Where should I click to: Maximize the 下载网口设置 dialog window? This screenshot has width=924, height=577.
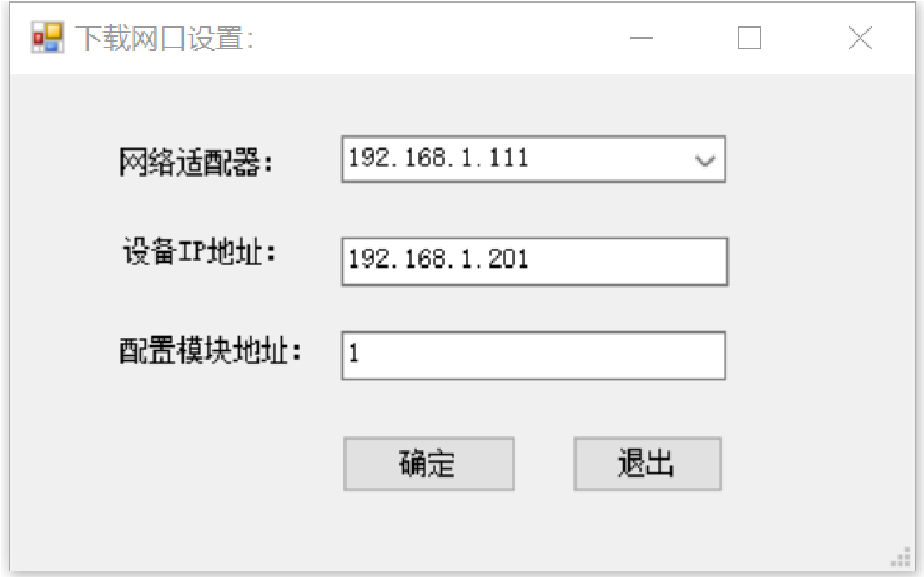[749, 39]
